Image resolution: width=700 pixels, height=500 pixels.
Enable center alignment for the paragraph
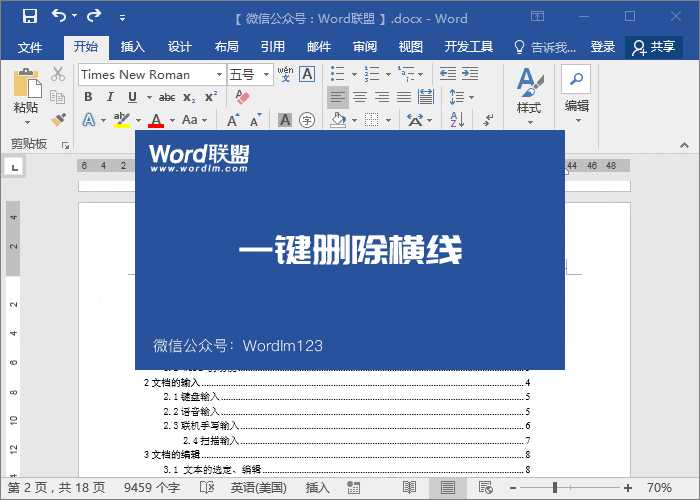coord(360,97)
